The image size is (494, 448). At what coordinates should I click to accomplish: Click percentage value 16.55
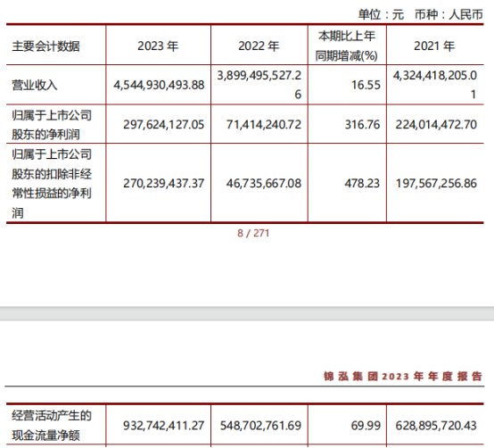pyautogui.click(x=366, y=85)
